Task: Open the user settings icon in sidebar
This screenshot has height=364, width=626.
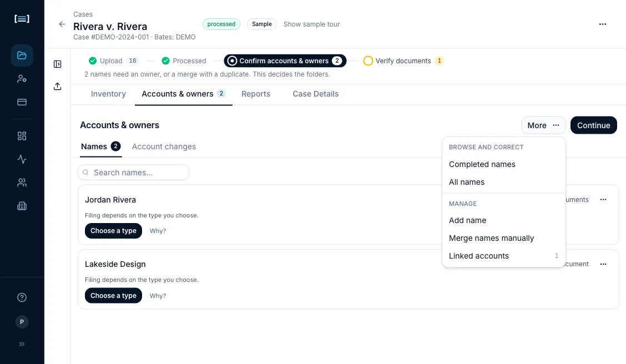Action: [22, 79]
